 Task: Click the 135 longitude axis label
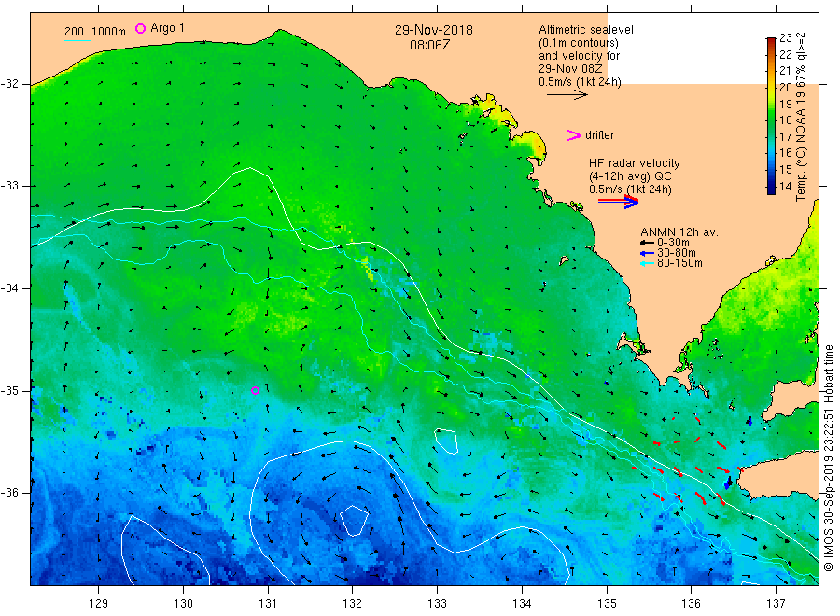607,604
